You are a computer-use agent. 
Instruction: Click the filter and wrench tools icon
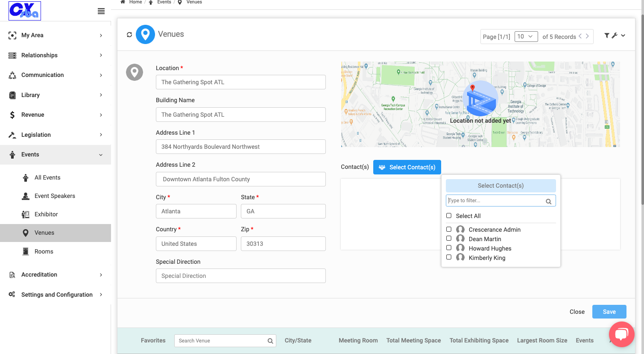coord(611,35)
